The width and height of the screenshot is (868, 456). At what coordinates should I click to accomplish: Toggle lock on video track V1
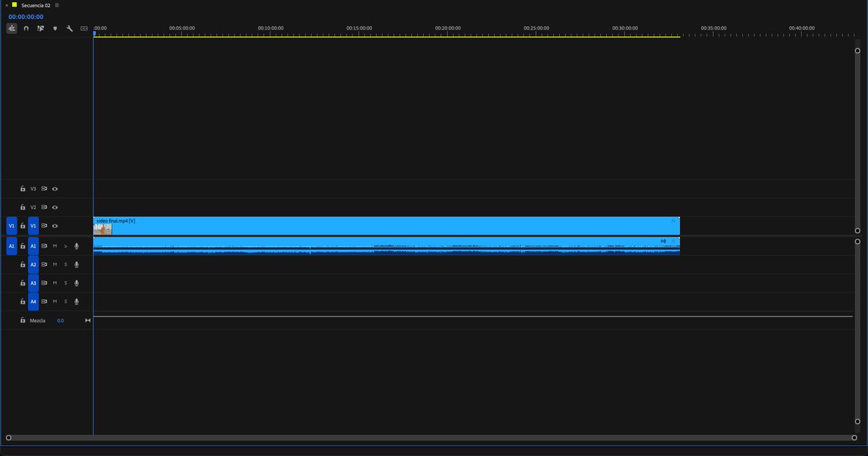tap(22, 226)
